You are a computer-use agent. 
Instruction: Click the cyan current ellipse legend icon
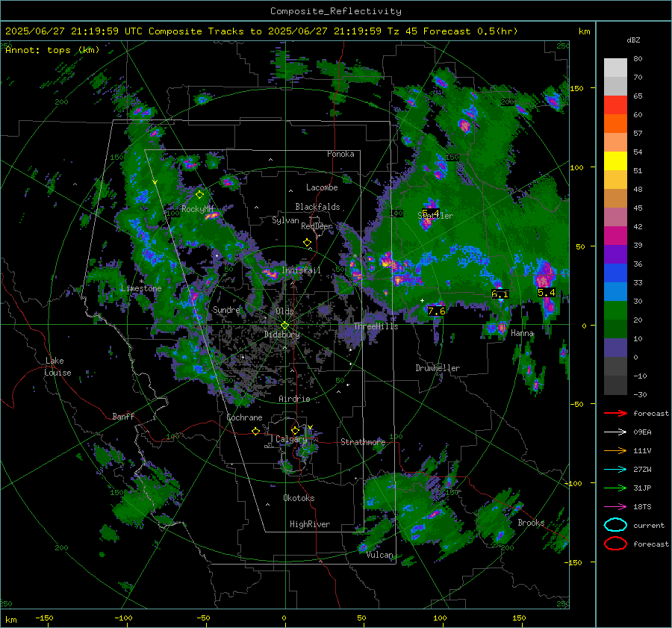(x=615, y=525)
